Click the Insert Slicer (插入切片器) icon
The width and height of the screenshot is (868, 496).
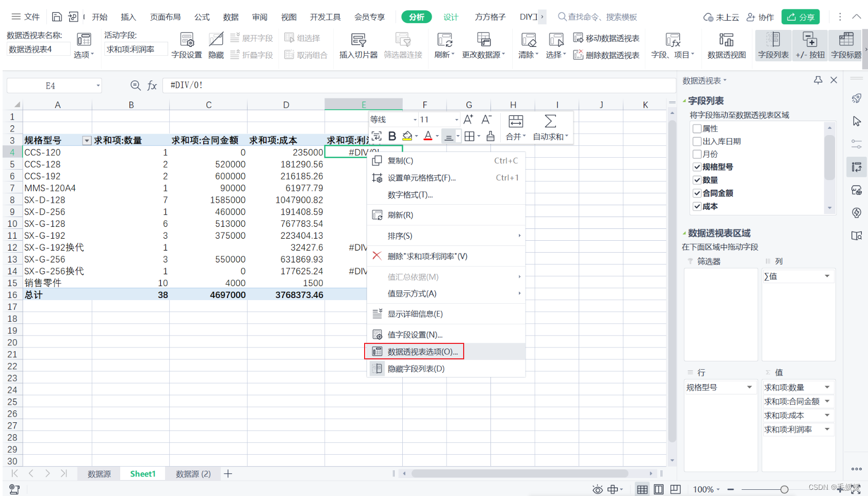[x=358, y=40]
